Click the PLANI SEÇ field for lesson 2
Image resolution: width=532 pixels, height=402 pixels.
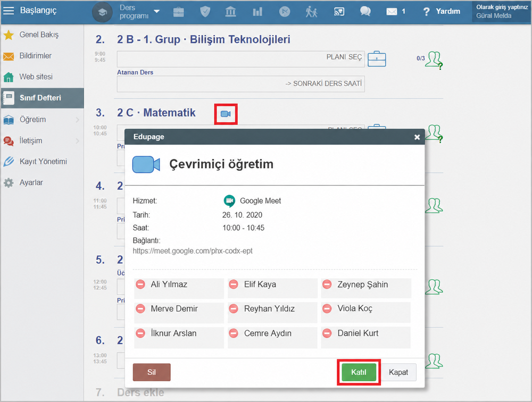(241, 59)
